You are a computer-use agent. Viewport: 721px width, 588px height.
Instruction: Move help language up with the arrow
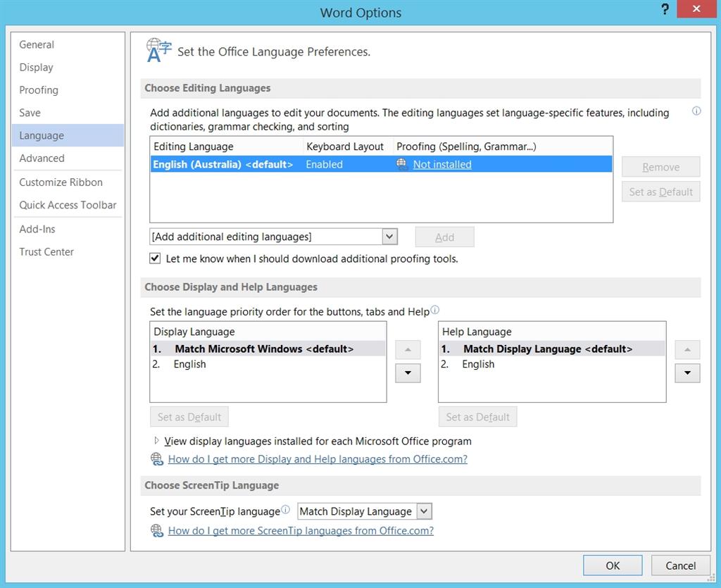(x=687, y=350)
